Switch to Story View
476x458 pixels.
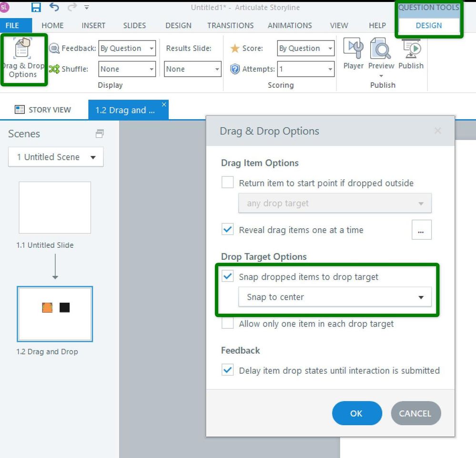[x=43, y=110]
